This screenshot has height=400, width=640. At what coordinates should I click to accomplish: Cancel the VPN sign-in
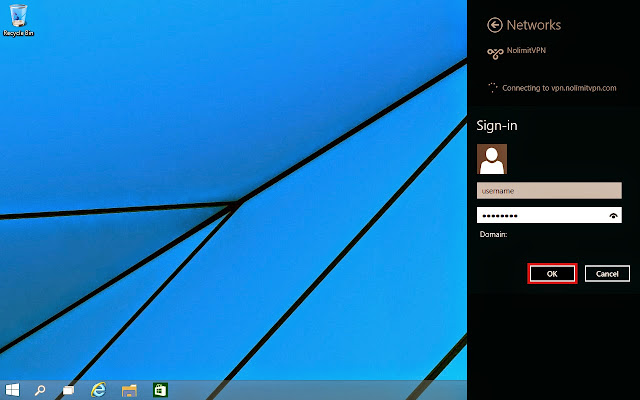[x=607, y=274]
